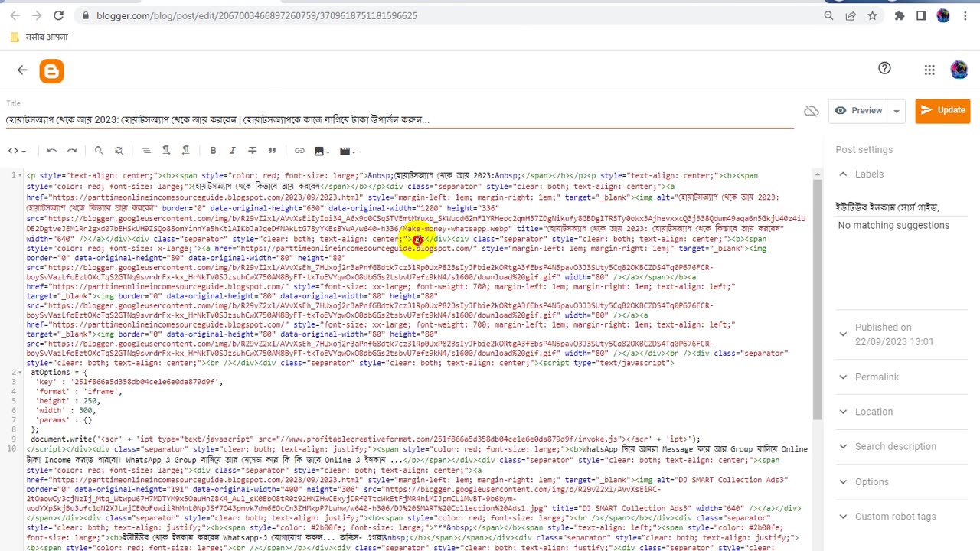Toggle strikethrough formatting

pos(253,151)
